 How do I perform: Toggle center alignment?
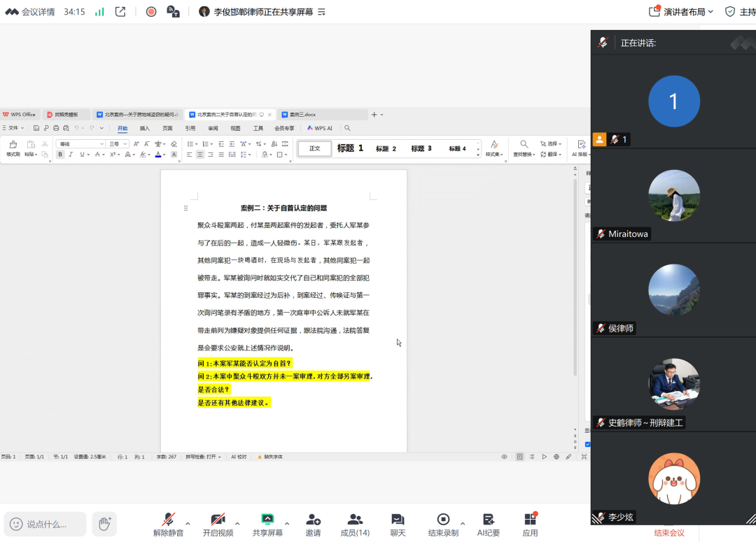pyautogui.click(x=200, y=155)
